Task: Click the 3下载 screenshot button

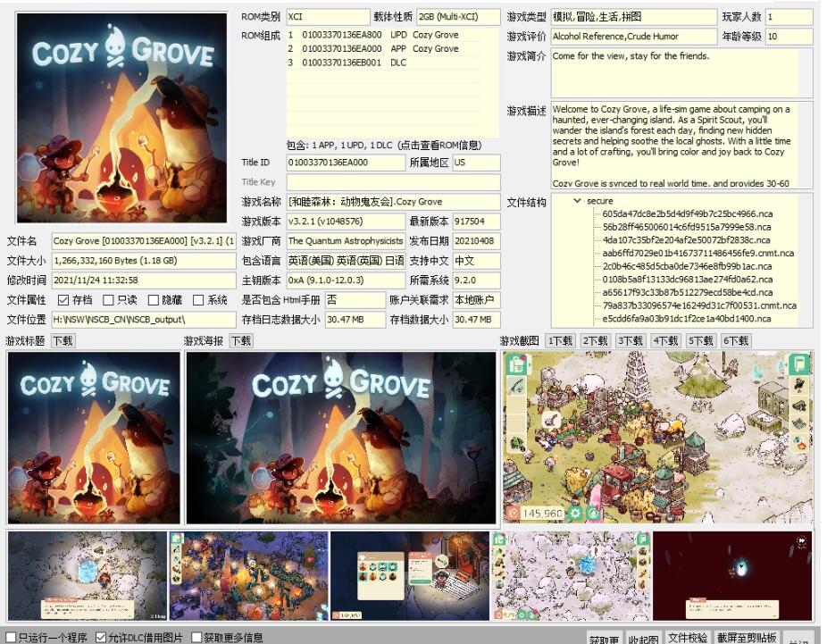Action: (x=631, y=340)
